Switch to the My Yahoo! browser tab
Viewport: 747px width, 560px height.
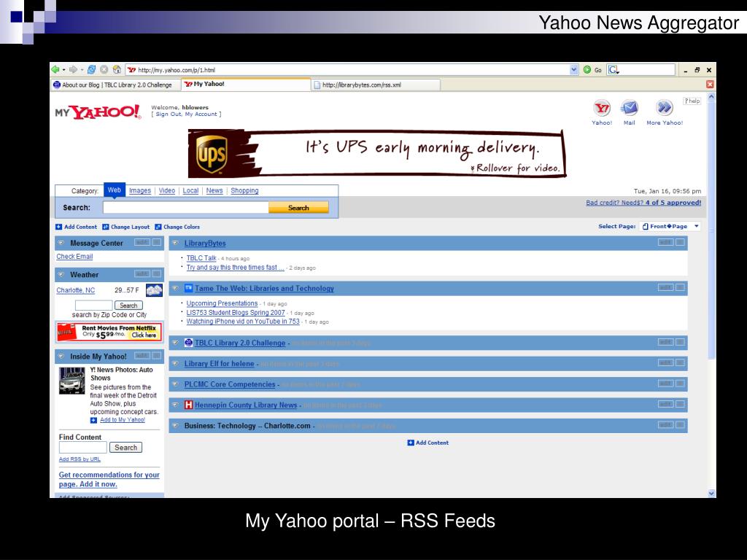[246, 85]
